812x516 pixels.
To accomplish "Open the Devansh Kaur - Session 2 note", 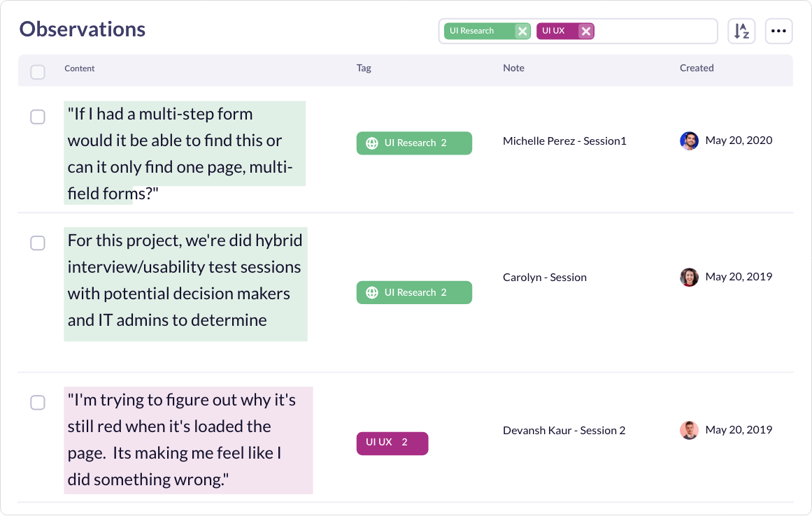I will click(x=564, y=430).
